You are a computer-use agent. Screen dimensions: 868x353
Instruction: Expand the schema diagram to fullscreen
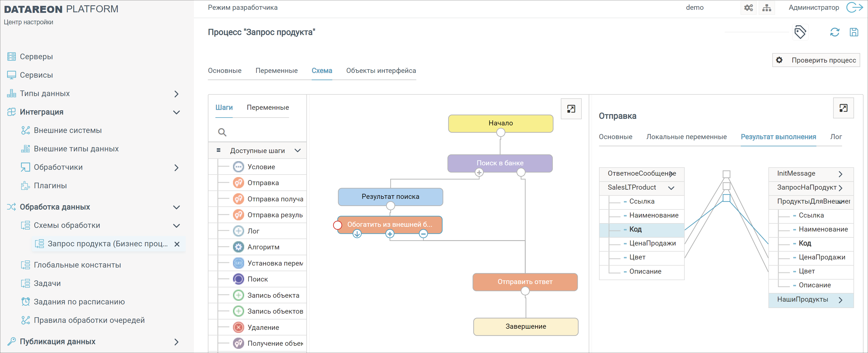tap(571, 109)
